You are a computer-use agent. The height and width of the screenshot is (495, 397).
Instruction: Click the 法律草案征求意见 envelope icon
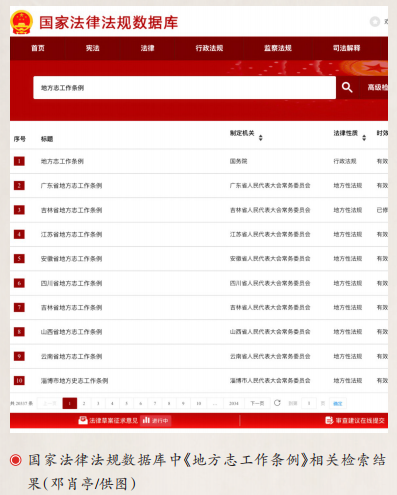pyautogui.click(x=83, y=420)
